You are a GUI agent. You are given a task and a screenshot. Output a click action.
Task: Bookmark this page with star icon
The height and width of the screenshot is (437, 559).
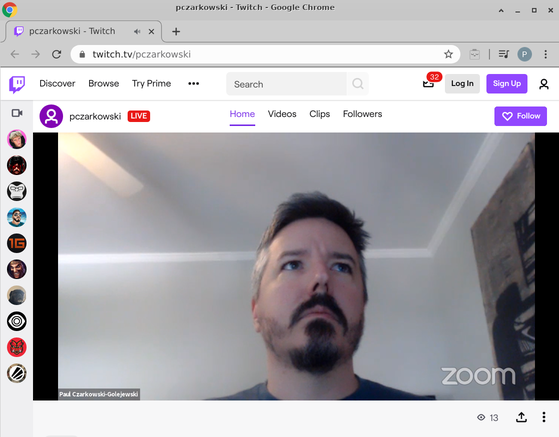tap(448, 54)
